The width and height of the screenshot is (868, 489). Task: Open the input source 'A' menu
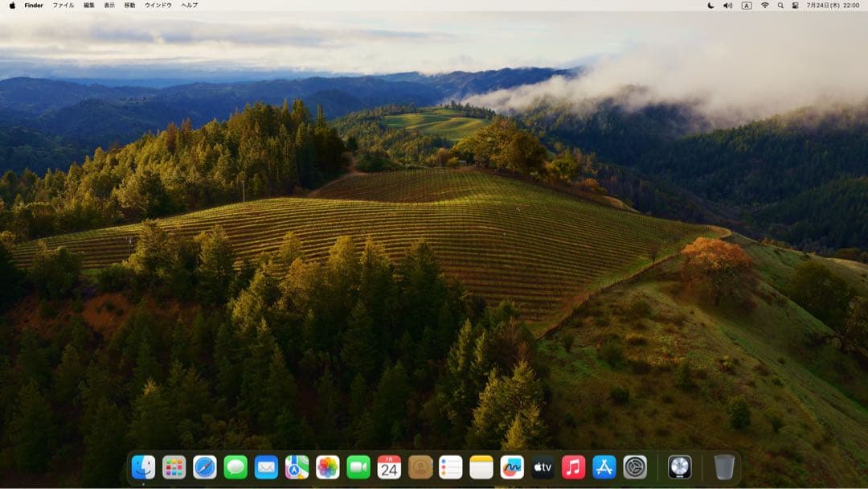[x=747, y=6]
